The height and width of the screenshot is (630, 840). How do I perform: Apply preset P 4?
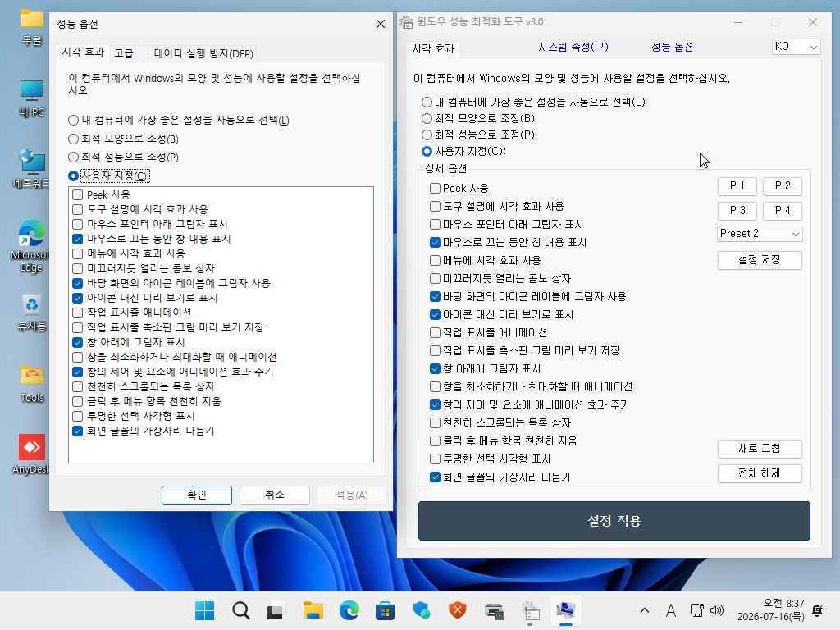tap(782, 211)
